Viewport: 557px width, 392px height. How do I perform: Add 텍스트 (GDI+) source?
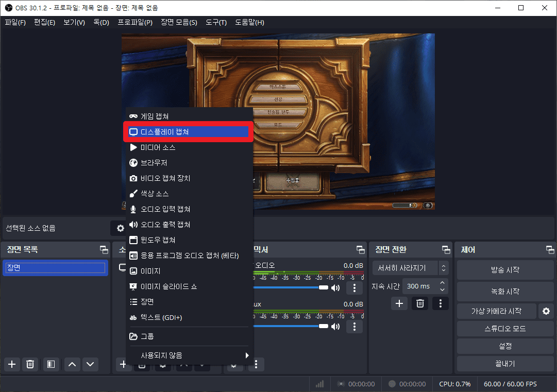(x=189, y=317)
